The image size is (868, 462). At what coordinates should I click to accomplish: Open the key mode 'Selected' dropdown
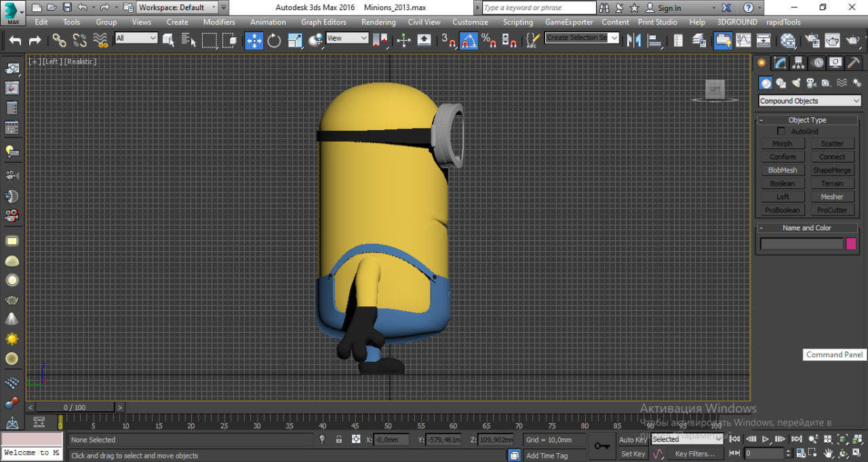[686, 439]
